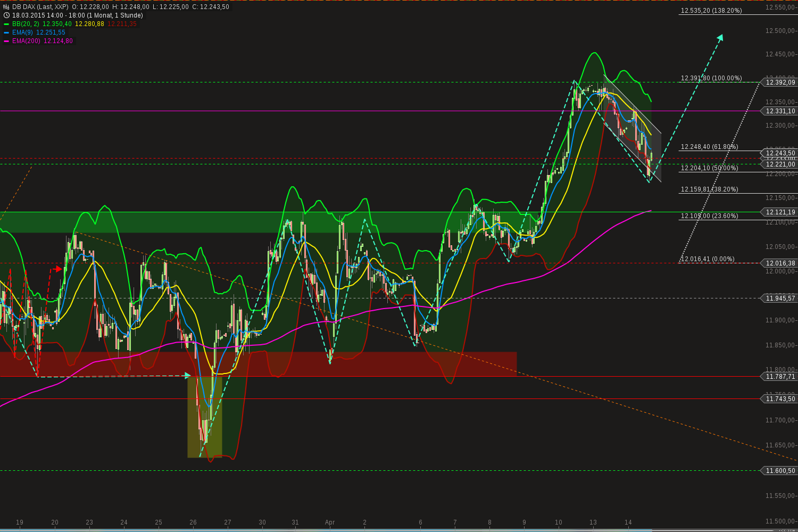Image resolution: width=798 pixels, height=532 pixels.
Task: Click the 13 date label on time axis
Action: 593,522
